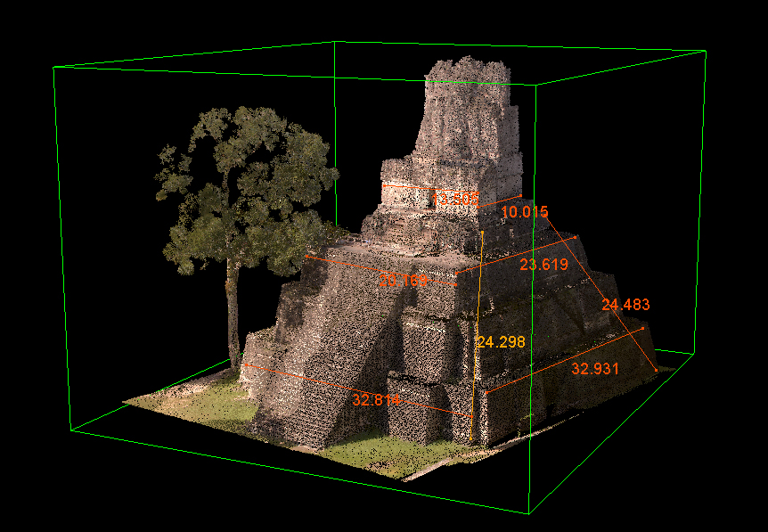This screenshot has width=768, height=532.
Task: Select the 13.505 measurement label
Action: point(455,200)
